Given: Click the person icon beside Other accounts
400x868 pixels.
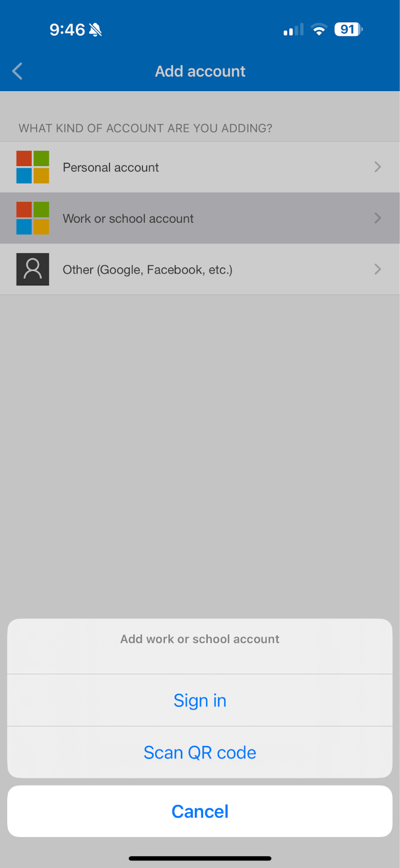Looking at the screenshot, I should point(33,269).
